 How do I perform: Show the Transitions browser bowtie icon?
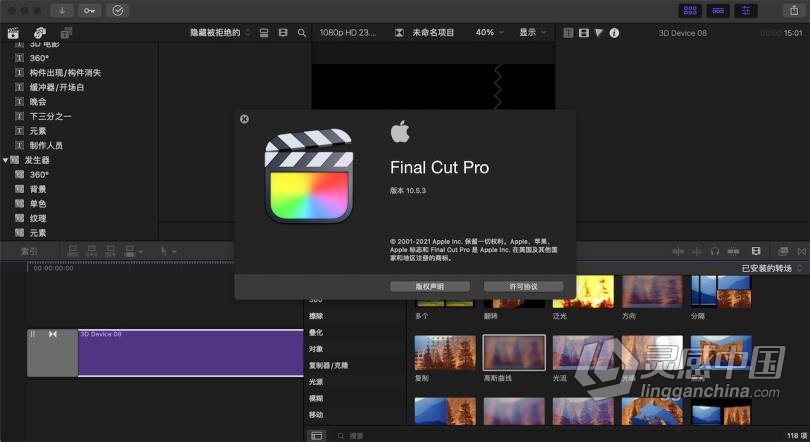click(x=802, y=251)
